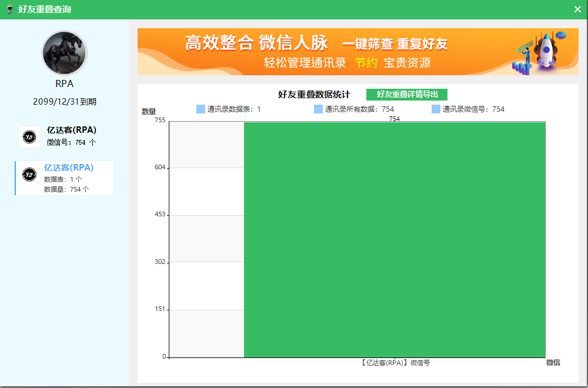This screenshot has height=388, width=588.
Task: Click the 151 y-axis tick label
Action: click(160, 309)
